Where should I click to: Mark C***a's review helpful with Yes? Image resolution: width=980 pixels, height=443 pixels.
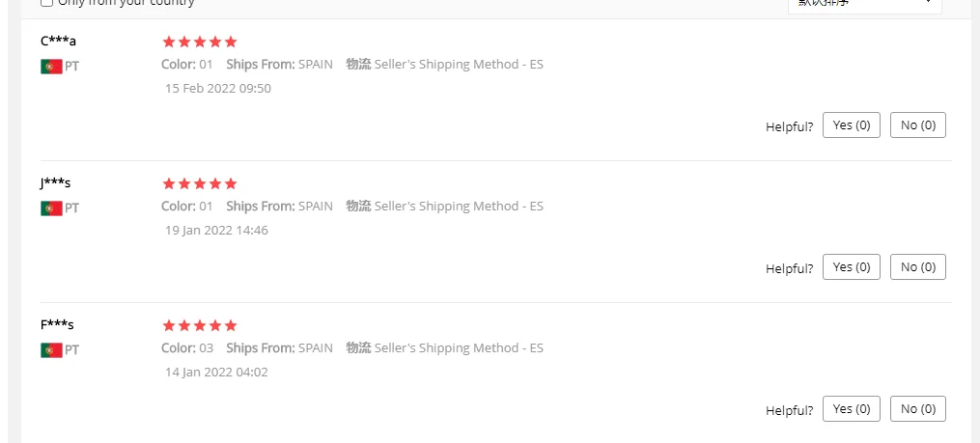pos(851,125)
